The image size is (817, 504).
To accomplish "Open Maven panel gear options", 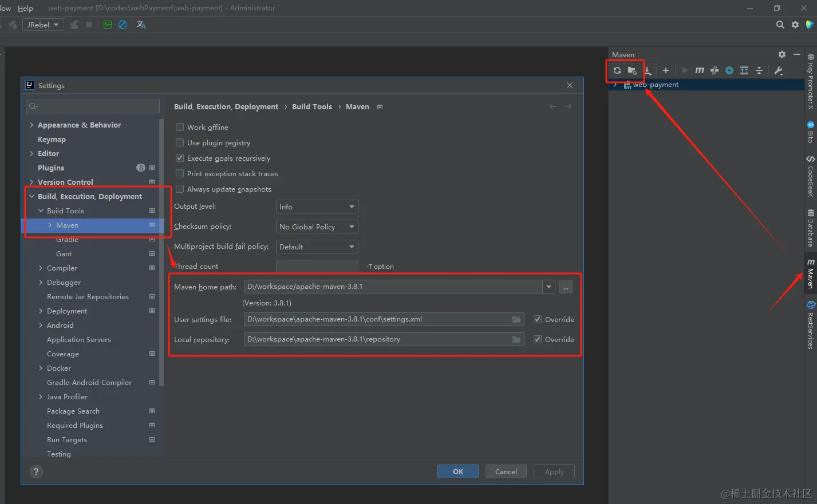I will [782, 54].
